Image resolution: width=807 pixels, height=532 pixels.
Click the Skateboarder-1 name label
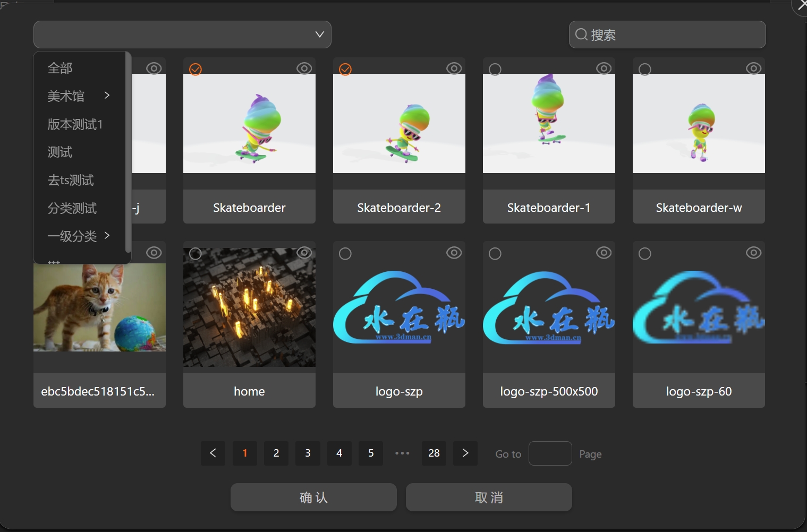(x=549, y=208)
